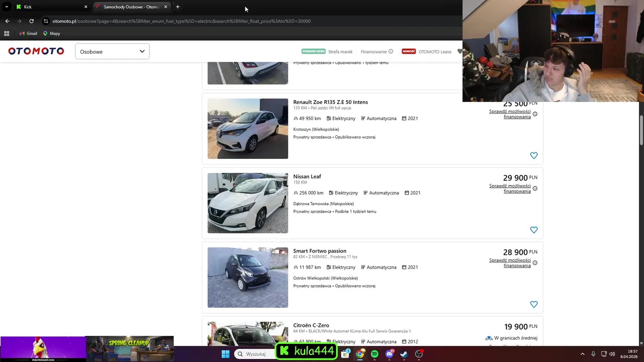644x362 pixels.
Task: View the Nissan Leaf photo thumbnail
Action: click(248, 203)
